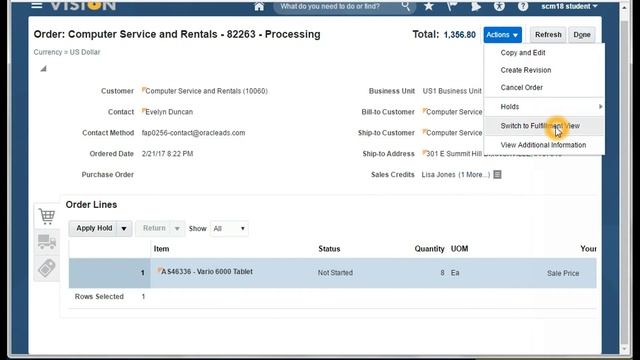Choose Switch to Fulfillment View
Image resolution: width=640 pixels, height=360 pixels.
point(544,126)
